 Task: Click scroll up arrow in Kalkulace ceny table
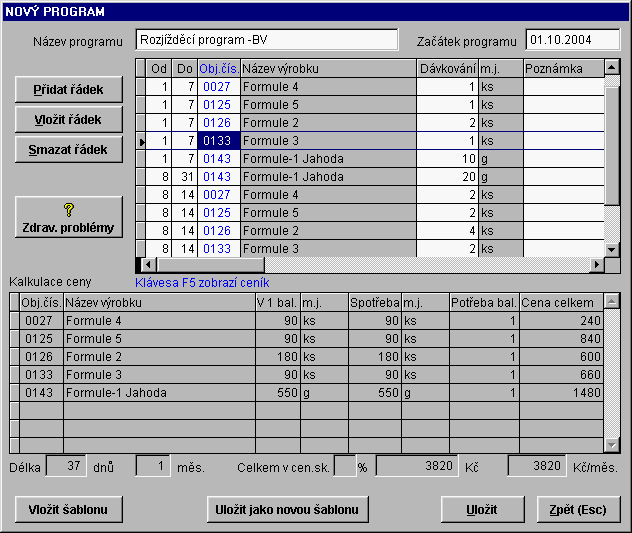[612, 301]
